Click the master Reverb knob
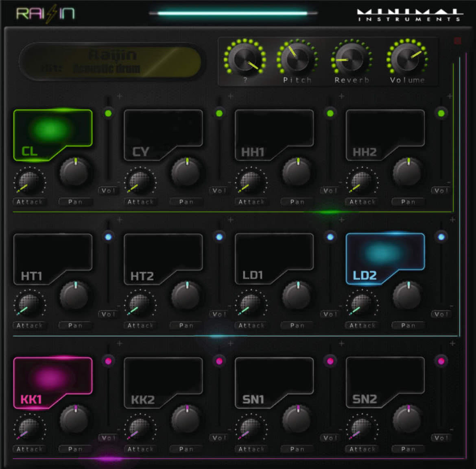The image size is (476, 469). 352,58
